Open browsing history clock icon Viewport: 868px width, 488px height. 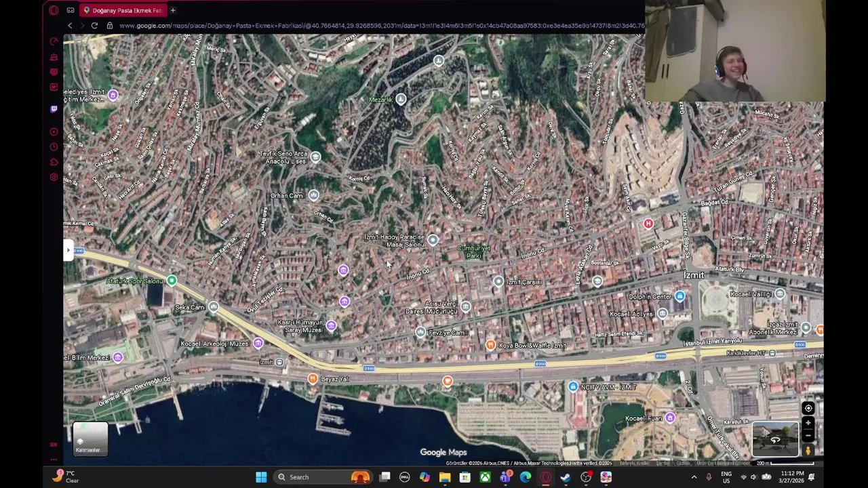pyautogui.click(x=54, y=146)
